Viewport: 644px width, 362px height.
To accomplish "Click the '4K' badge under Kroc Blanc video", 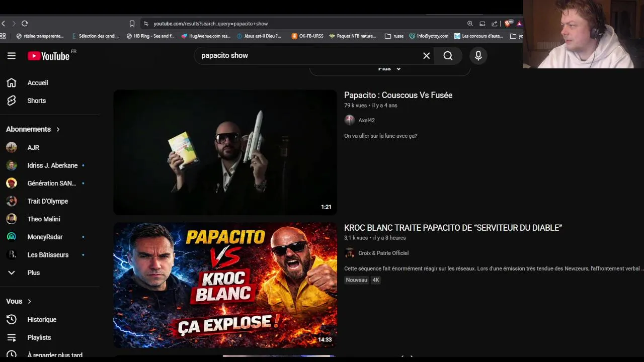I will click(x=376, y=280).
